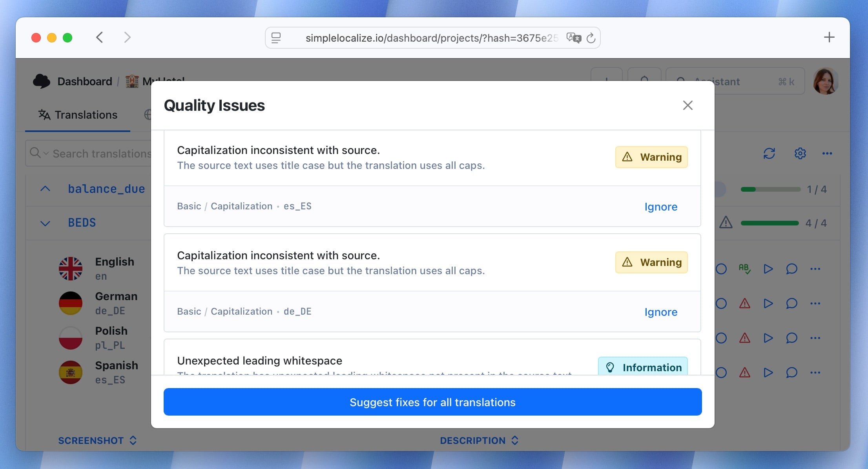Click the AB spellcheck icon on English row
Viewport: 868px width, 469px height.
click(x=744, y=269)
